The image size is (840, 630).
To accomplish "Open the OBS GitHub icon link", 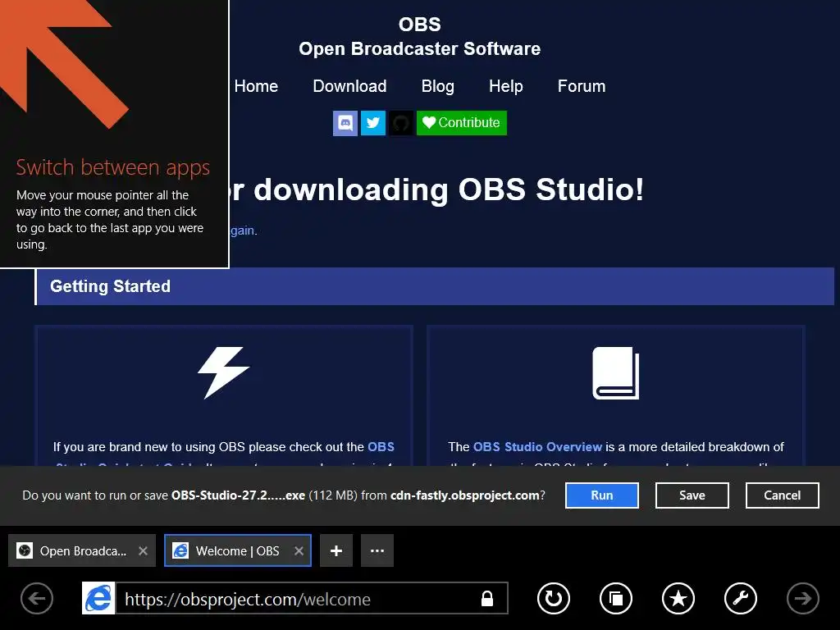I will tap(400, 123).
